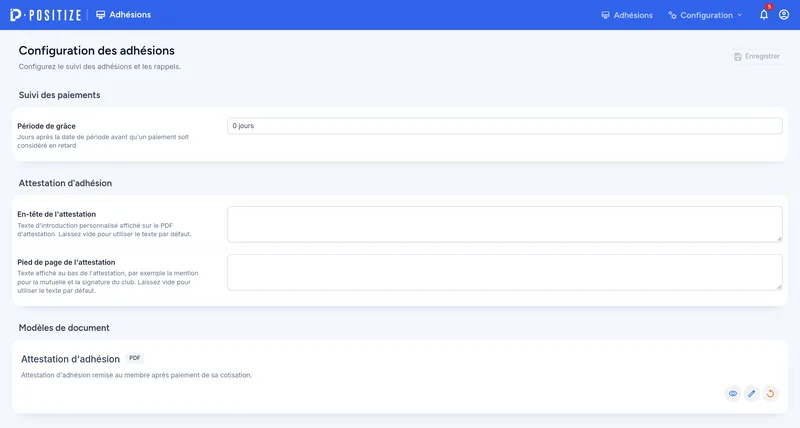Viewport: 800px width, 428px height.
Task: Click the PDF badge beside Attestation d'adhésion
Action: coord(135,358)
